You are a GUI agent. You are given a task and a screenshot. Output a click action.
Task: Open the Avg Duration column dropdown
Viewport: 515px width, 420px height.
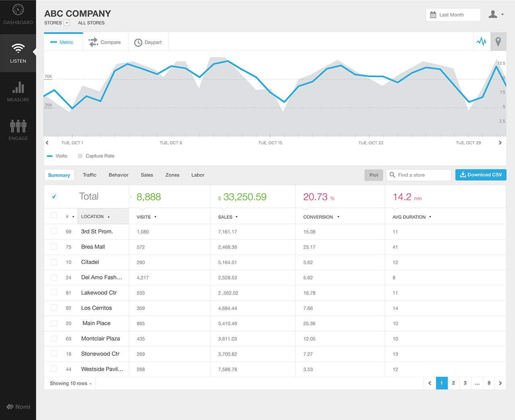(430, 217)
